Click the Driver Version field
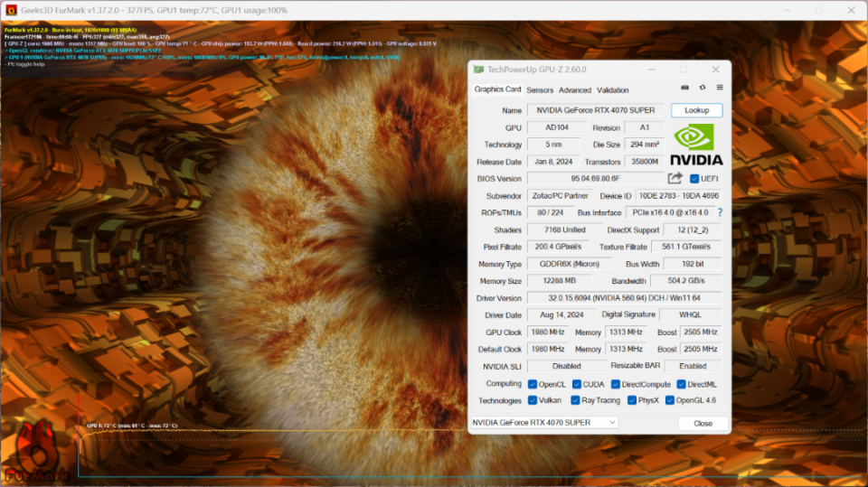 tap(624, 298)
